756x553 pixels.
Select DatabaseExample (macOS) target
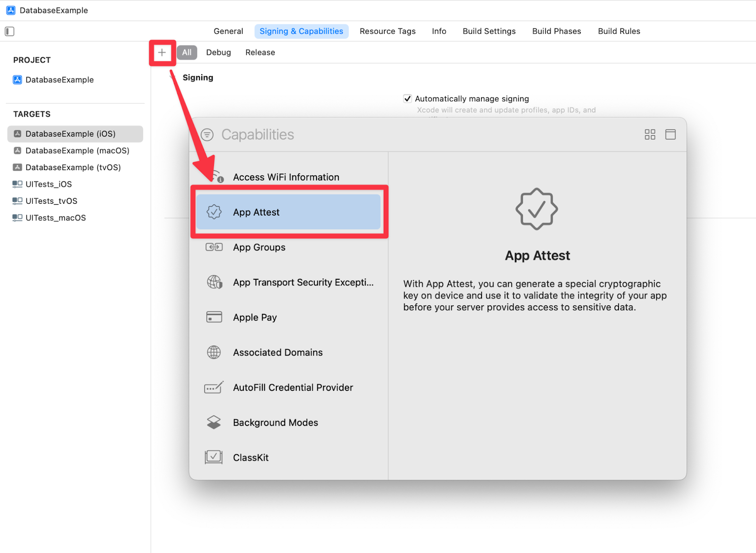click(x=77, y=151)
